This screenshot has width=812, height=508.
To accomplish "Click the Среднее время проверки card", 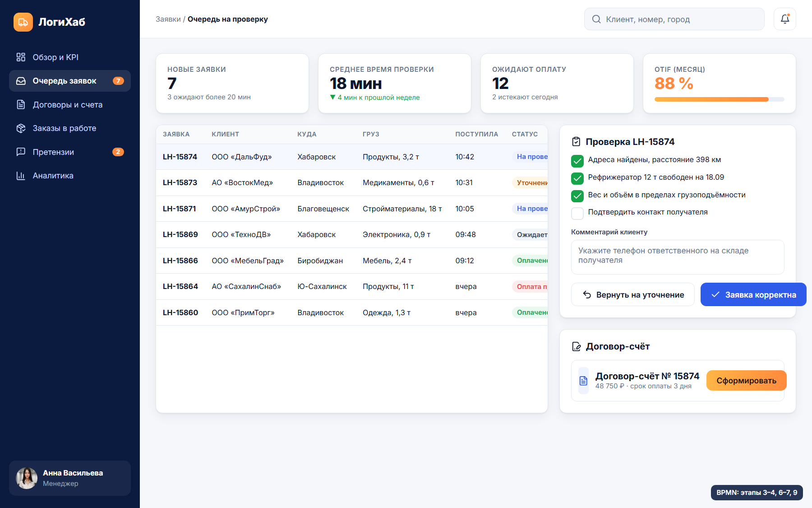I will (x=395, y=84).
